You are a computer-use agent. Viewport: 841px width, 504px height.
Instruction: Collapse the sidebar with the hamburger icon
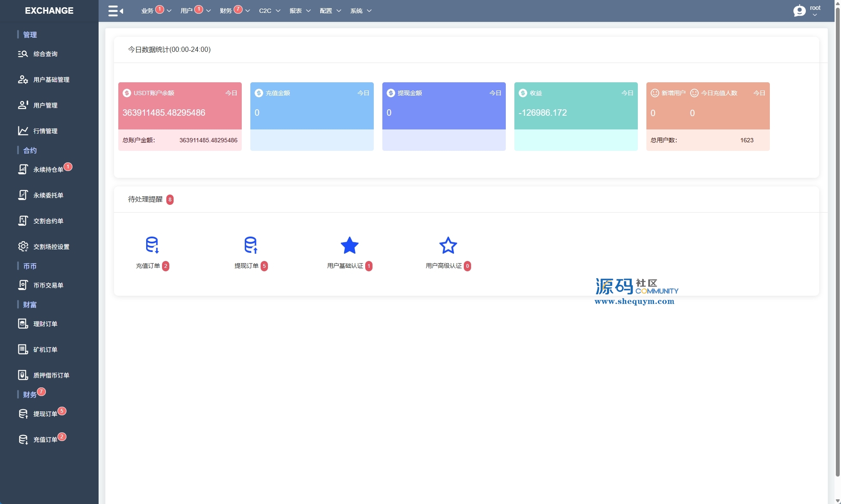pyautogui.click(x=115, y=11)
